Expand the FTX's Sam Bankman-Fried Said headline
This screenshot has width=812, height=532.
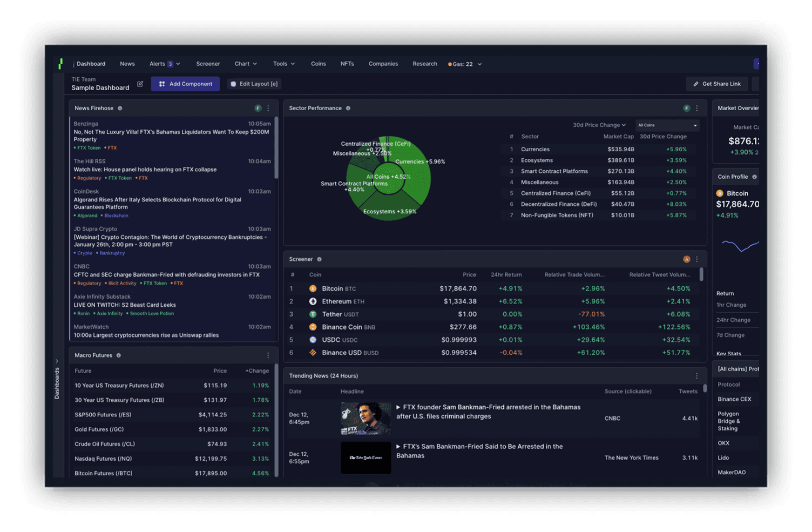[398, 447]
